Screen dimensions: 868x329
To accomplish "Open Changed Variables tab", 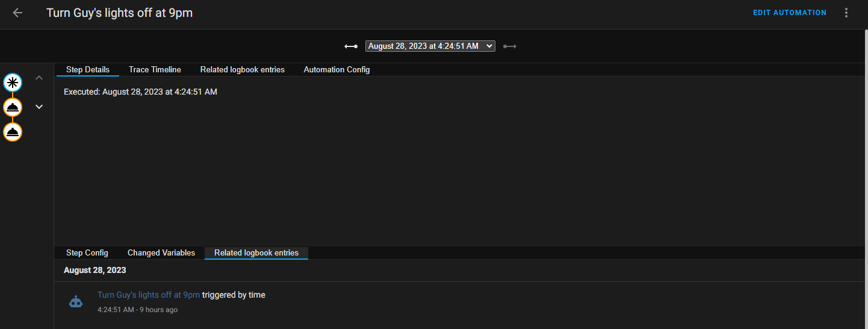I will (161, 252).
